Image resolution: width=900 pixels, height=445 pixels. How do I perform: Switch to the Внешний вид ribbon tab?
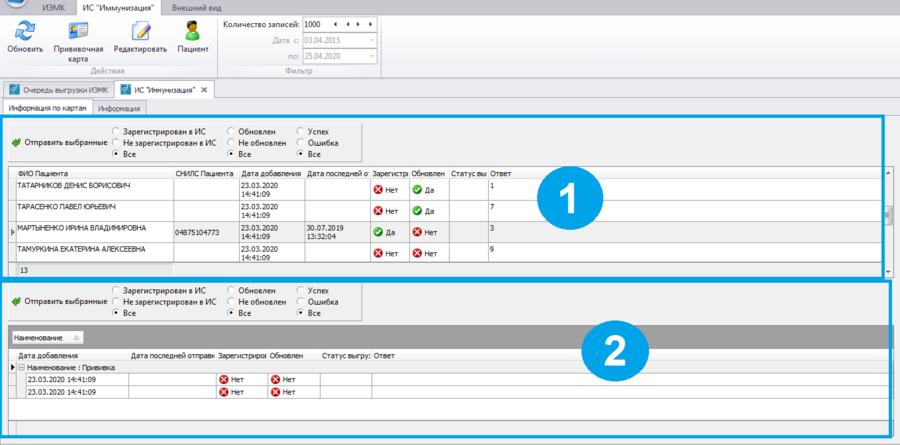197,7
